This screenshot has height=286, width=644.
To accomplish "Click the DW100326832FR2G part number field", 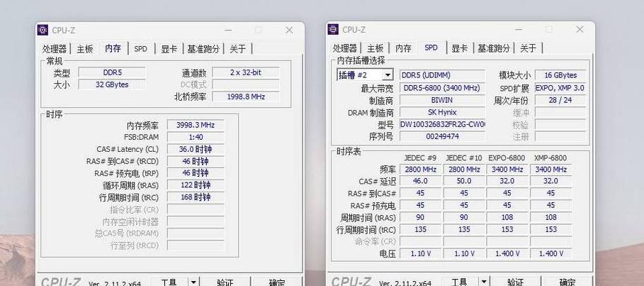I will coord(442,124).
